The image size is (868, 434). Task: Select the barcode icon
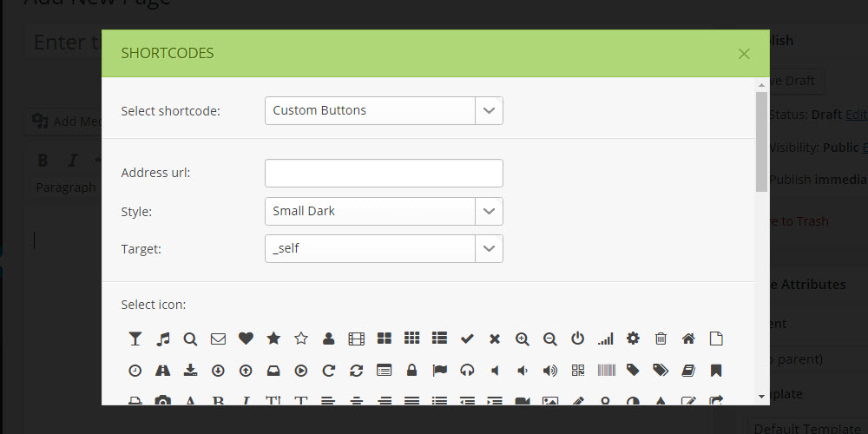point(607,371)
